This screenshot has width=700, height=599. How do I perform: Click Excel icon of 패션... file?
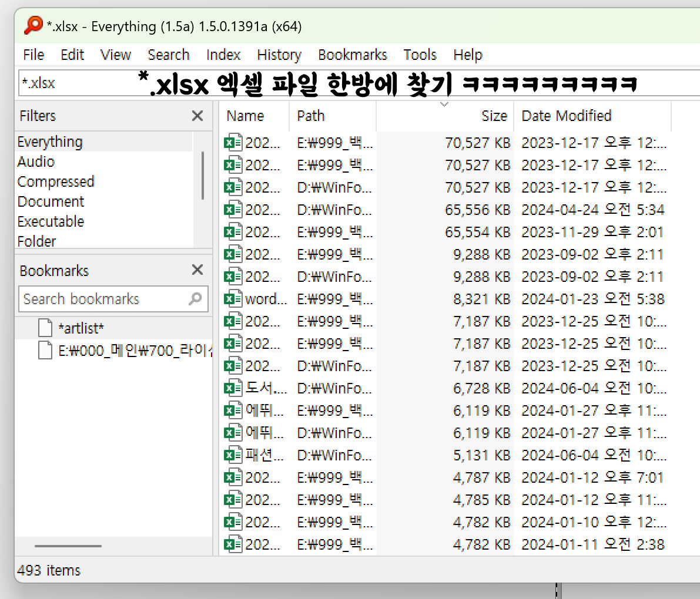(233, 455)
